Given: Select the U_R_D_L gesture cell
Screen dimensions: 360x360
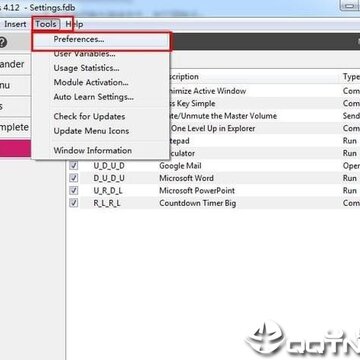Looking at the screenshot, I should [x=109, y=191].
